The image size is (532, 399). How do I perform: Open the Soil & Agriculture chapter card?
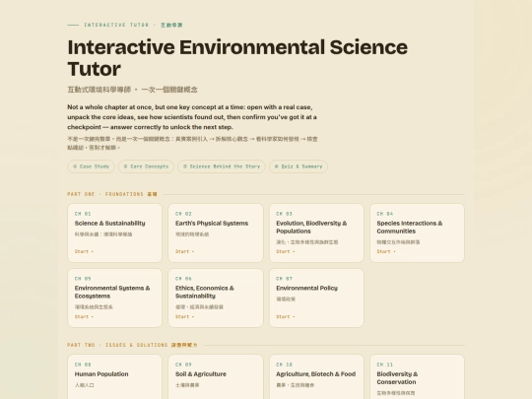click(216, 376)
